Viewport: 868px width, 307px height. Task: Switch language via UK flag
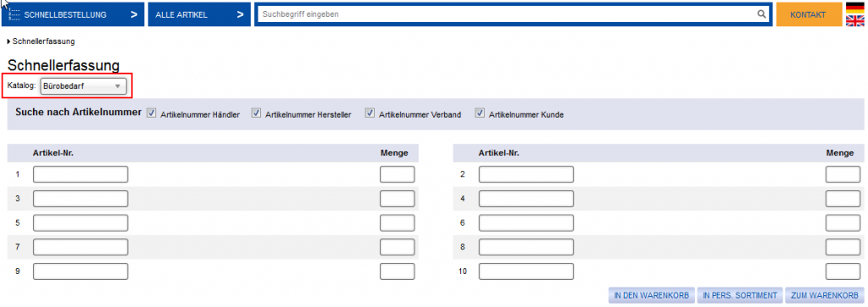[x=854, y=20]
